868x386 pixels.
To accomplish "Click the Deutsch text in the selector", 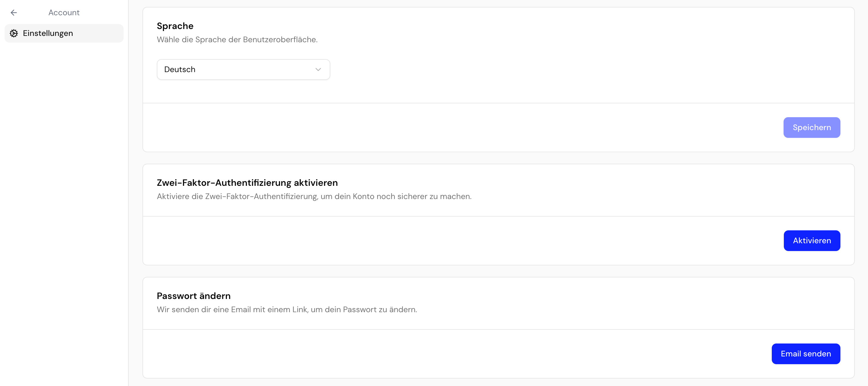I will click(x=180, y=70).
